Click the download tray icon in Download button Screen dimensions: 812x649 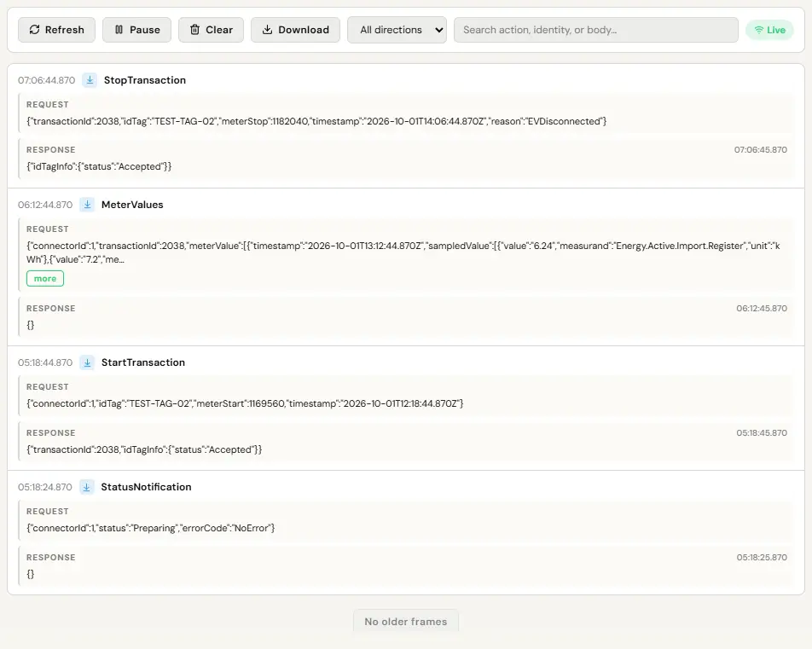tap(267, 30)
